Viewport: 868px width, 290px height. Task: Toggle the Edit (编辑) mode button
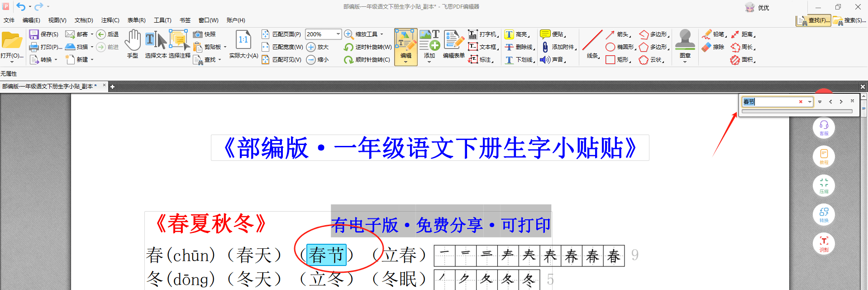click(406, 46)
